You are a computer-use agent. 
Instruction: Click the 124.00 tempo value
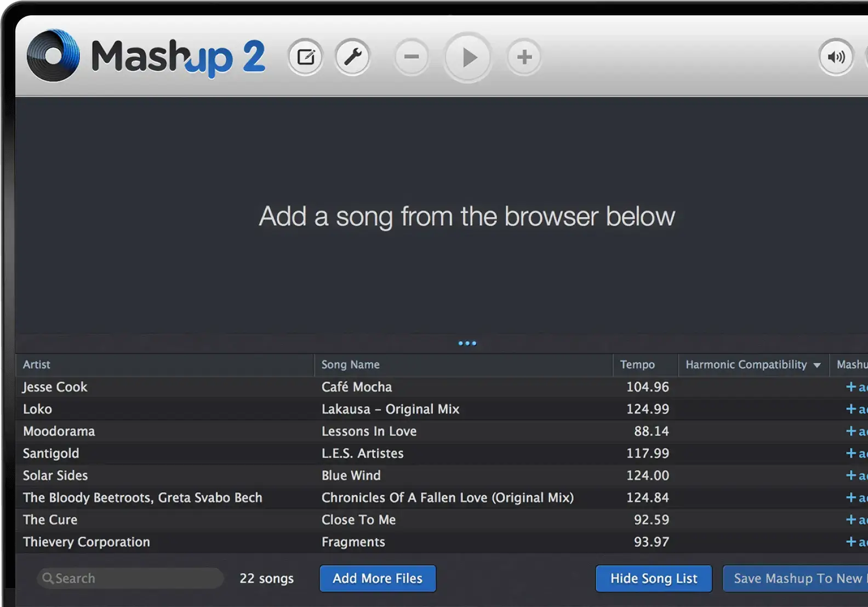pyautogui.click(x=648, y=476)
